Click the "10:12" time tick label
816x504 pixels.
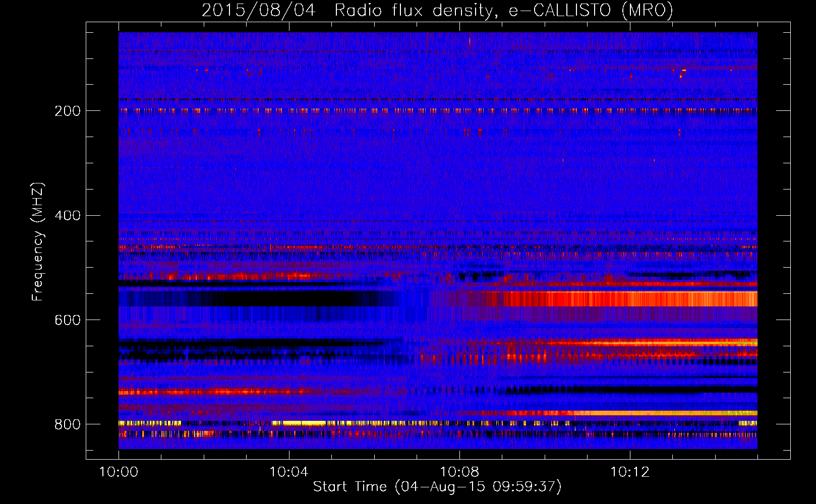tap(630, 472)
